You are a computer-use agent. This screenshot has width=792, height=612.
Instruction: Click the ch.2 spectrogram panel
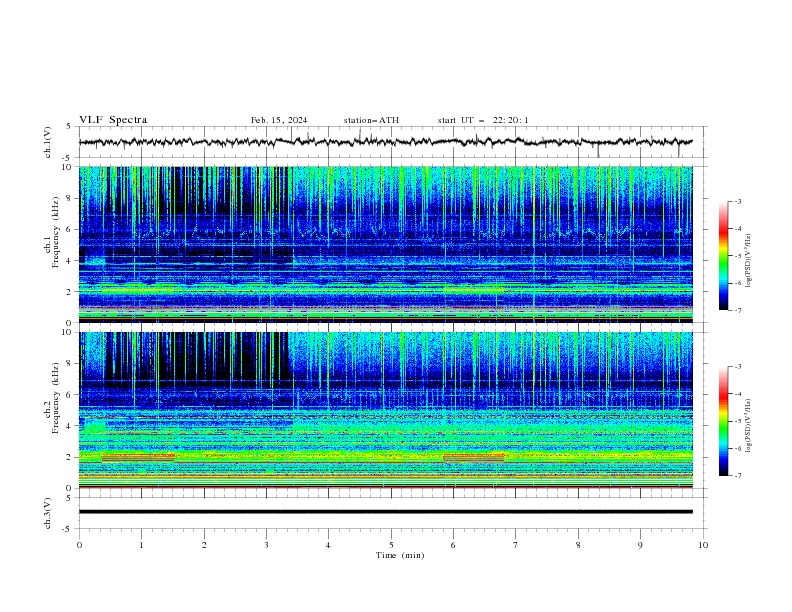click(385, 410)
